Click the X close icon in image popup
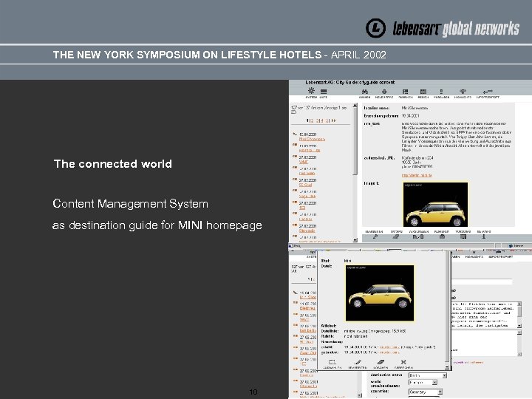Viewport: 532px width, 399px height. pos(403,362)
